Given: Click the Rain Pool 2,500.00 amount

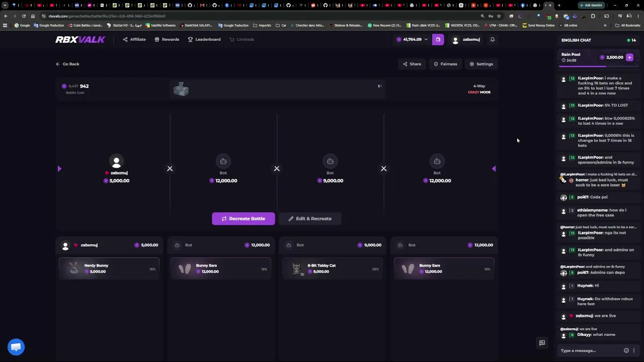Looking at the screenshot, I should [612, 57].
